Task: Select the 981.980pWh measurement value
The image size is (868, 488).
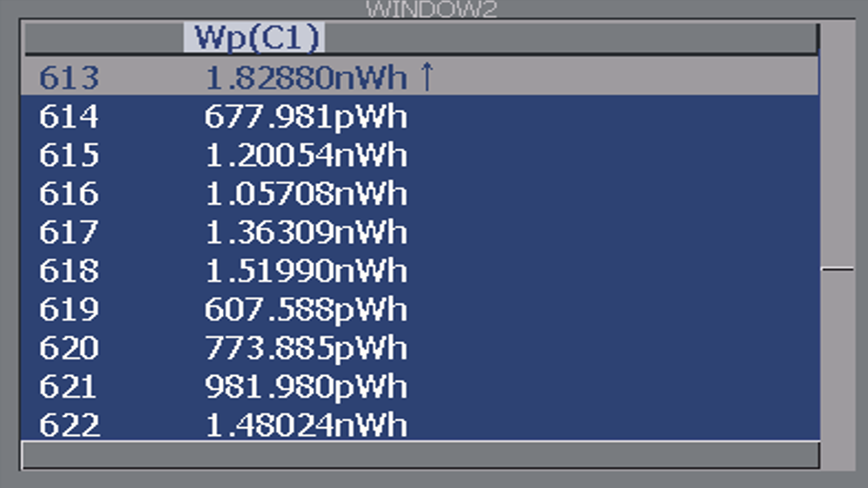Action: (306, 387)
